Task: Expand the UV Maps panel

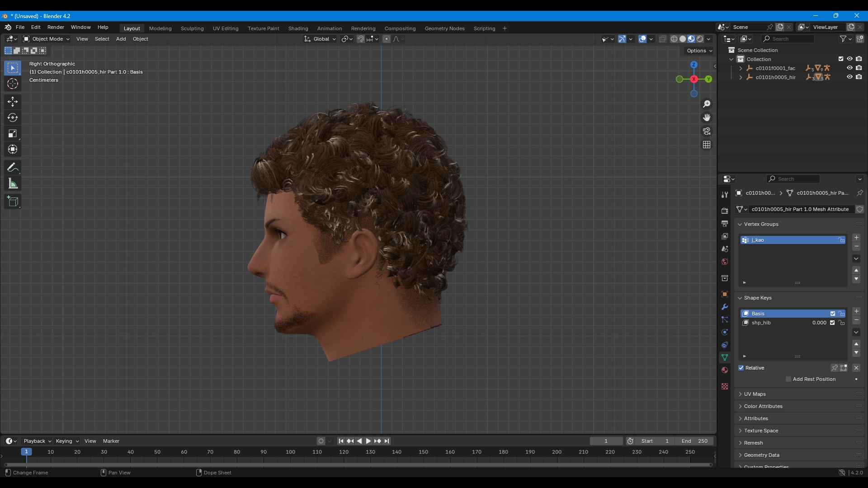Action: coord(755,394)
